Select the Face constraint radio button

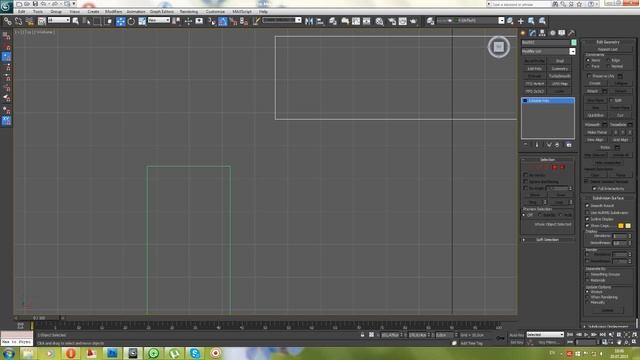tap(588, 66)
